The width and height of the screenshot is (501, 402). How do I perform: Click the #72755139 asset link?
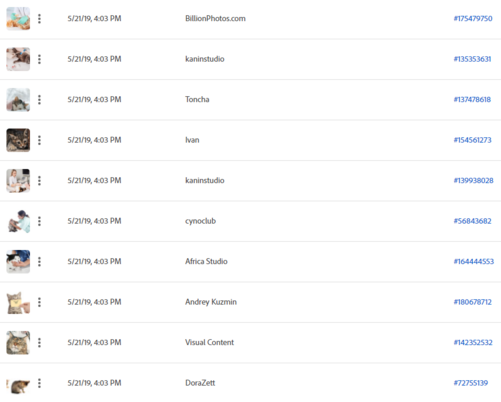(471, 383)
